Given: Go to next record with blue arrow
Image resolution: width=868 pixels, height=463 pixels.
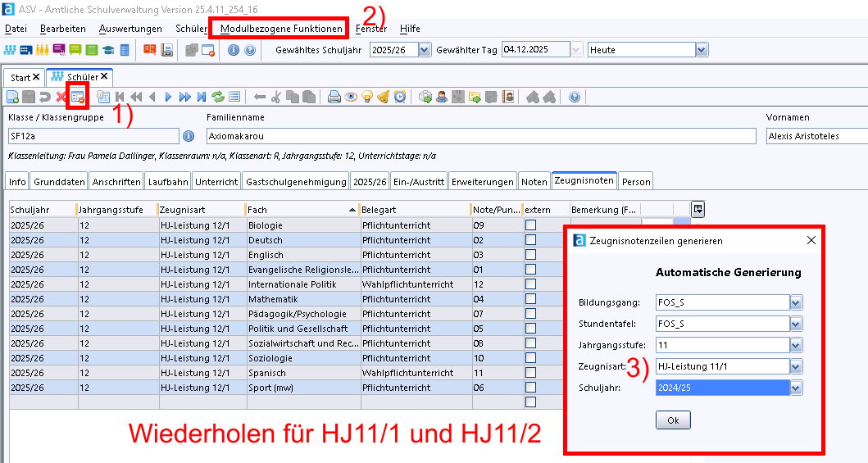Looking at the screenshot, I should pos(168,97).
